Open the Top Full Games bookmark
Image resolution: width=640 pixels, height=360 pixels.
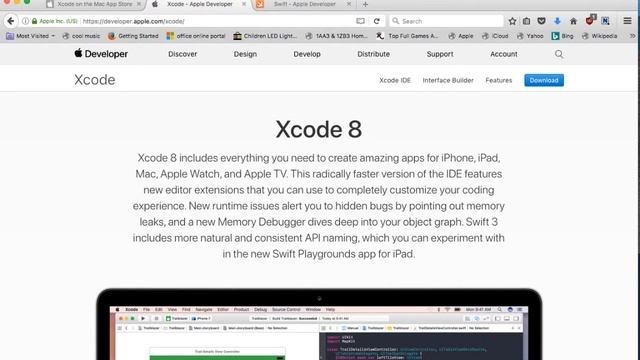407,36
